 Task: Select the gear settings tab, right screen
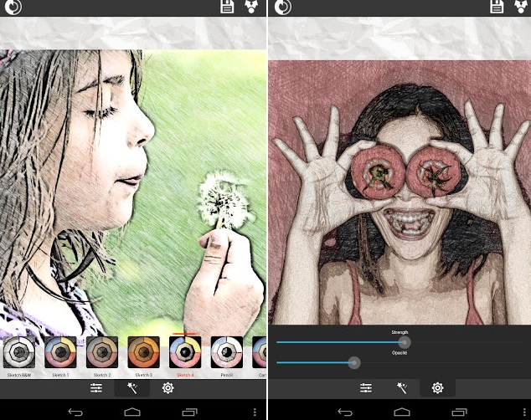click(437, 388)
